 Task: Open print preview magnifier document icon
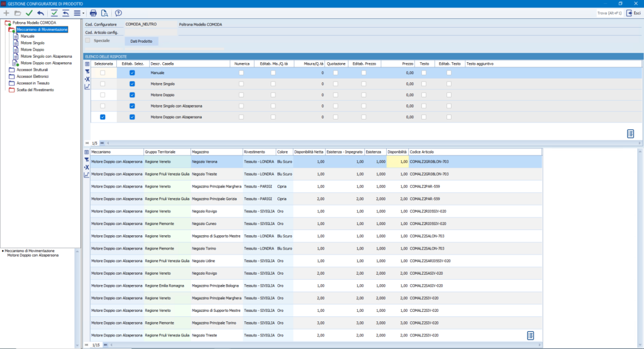click(104, 13)
